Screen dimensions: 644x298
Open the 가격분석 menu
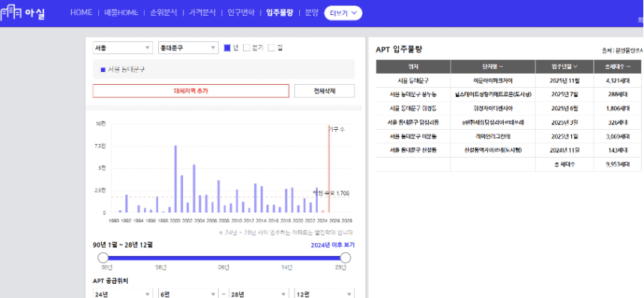[x=202, y=13]
